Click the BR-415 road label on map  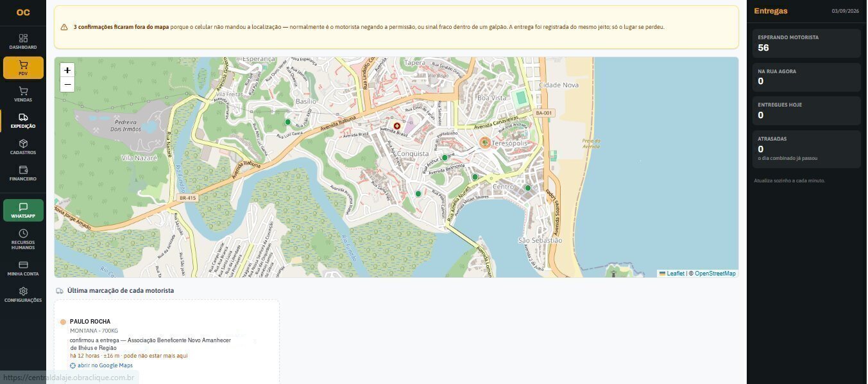point(188,198)
